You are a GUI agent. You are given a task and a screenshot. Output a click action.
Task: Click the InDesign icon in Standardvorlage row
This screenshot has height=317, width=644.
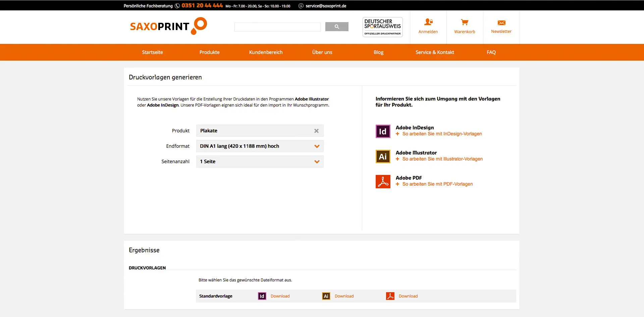point(262,296)
